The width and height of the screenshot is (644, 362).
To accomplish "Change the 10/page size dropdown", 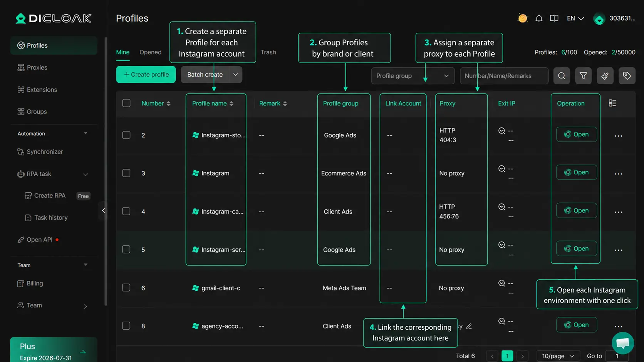I will [558, 356].
